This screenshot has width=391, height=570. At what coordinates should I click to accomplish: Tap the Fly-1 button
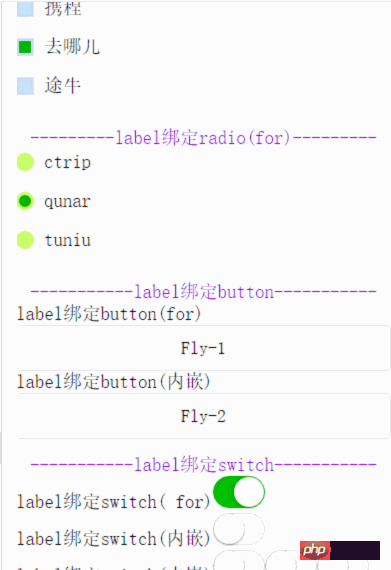203,348
